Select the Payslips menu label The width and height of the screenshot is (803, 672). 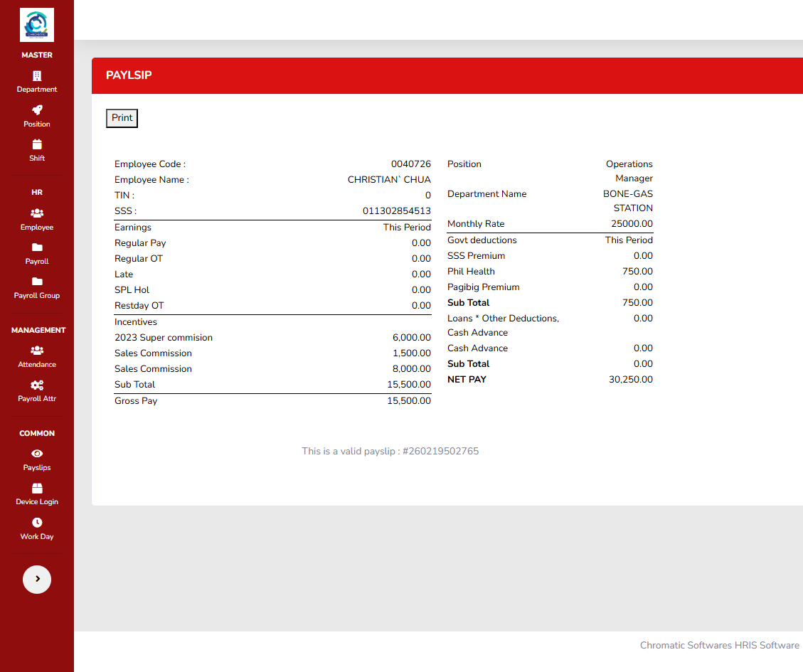pyautogui.click(x=37, y=468)
